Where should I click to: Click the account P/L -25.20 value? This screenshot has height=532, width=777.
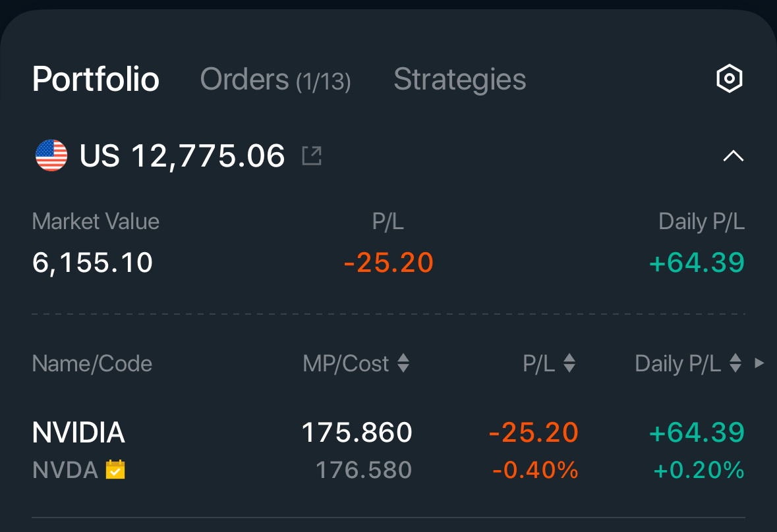389,262
